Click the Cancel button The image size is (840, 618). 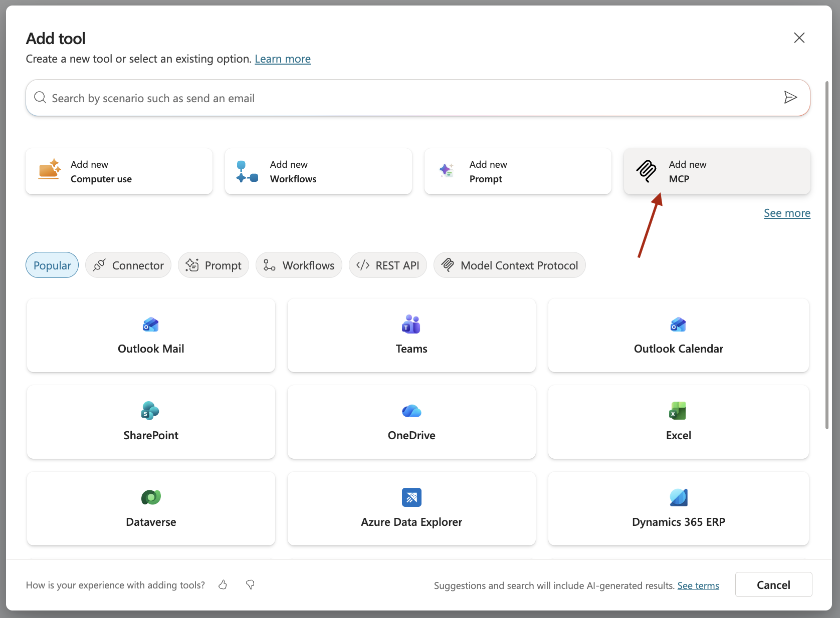click(x=773, y=584)
